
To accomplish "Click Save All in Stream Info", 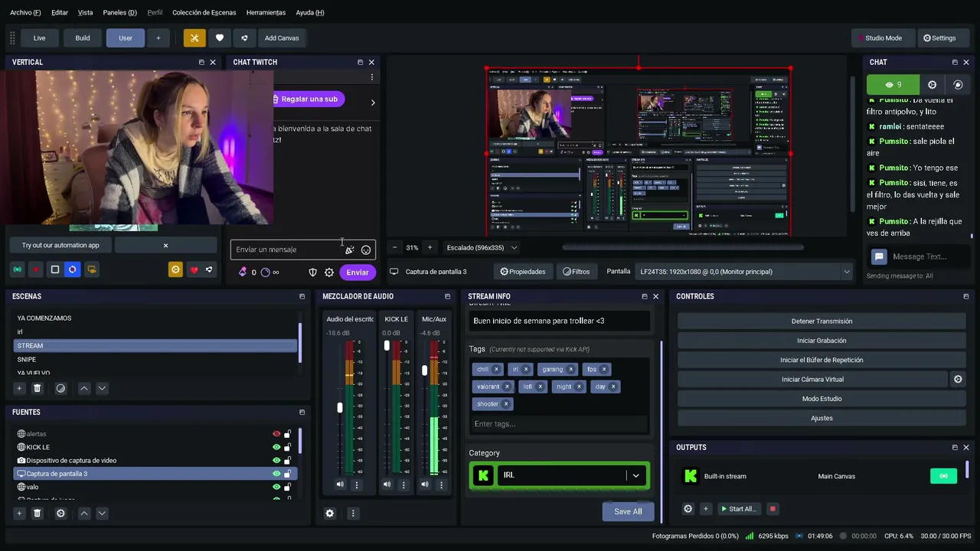I will coord(628,512).
